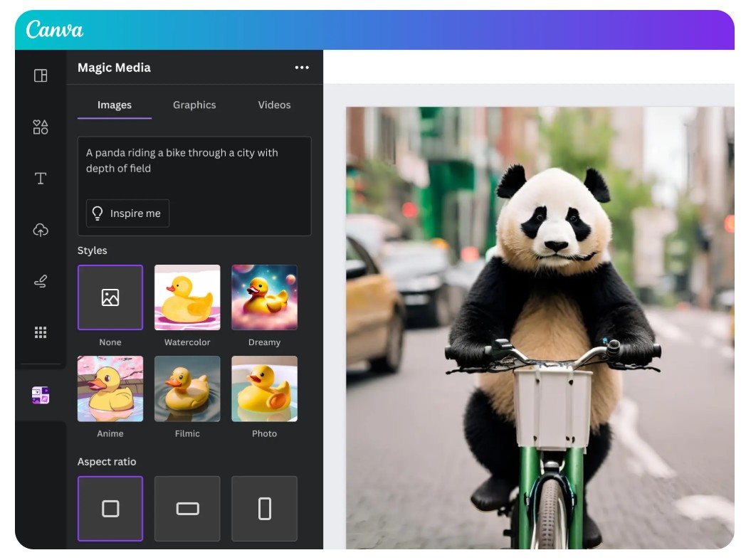Select the square aspect ratio
The height and width of the screenshot is (560, 746).
click(x=110, y=508)
